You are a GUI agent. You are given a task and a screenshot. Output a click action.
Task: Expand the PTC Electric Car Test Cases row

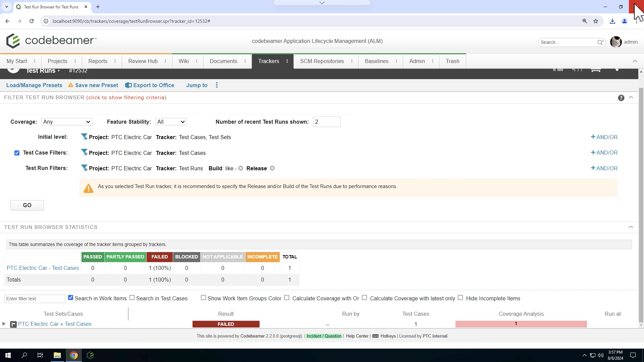click(x=4, y=324)
